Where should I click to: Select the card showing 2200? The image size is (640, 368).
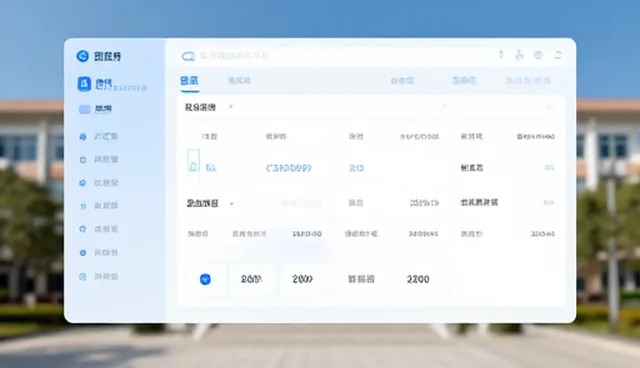[418, 279]
